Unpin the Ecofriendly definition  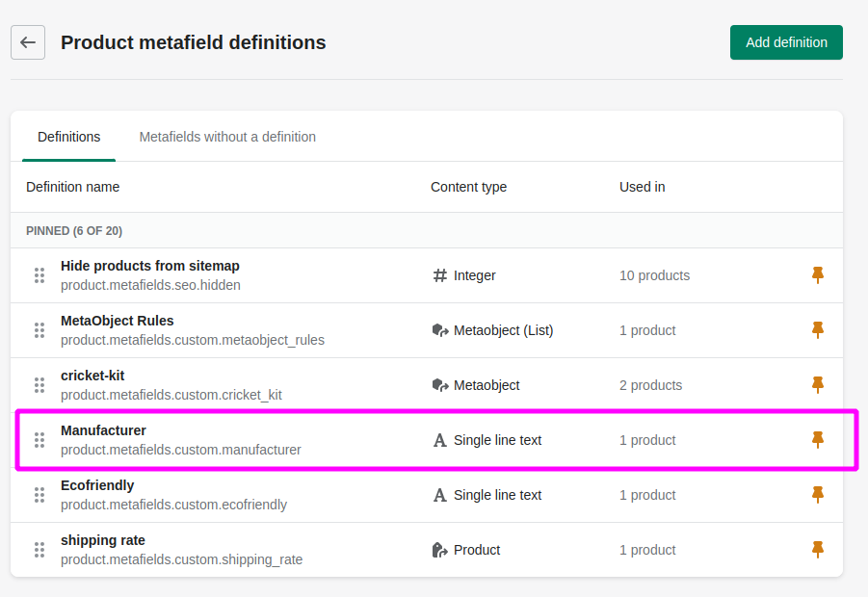point(817,495)
